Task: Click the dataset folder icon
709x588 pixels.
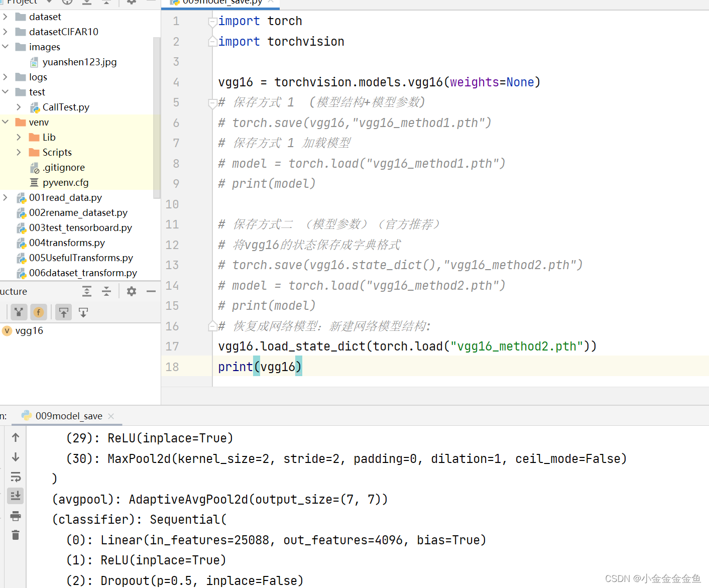Action: (x=21, y=17)
